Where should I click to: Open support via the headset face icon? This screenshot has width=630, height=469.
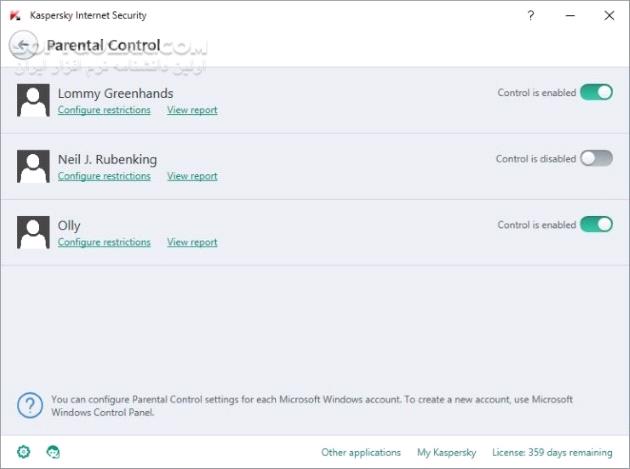pos(53,452)
